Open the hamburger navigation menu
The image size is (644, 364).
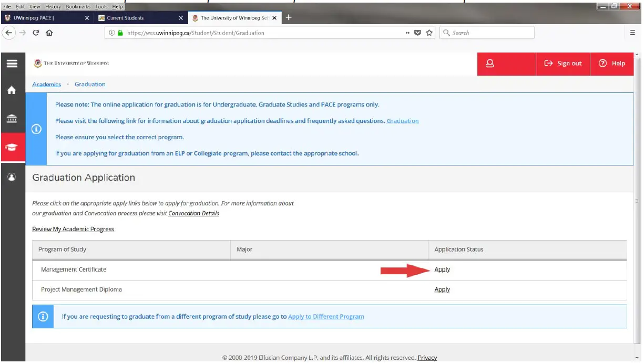(x=12, y=64)
